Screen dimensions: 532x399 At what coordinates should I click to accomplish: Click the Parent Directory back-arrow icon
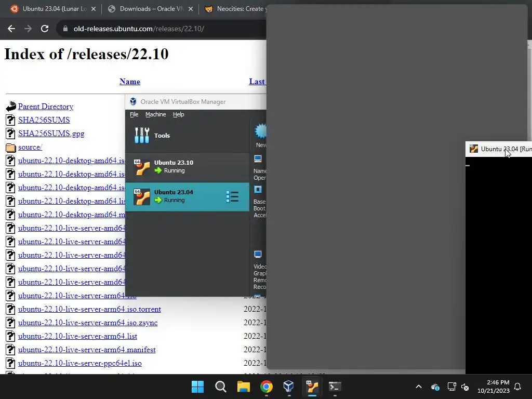(x=11, y=107)
